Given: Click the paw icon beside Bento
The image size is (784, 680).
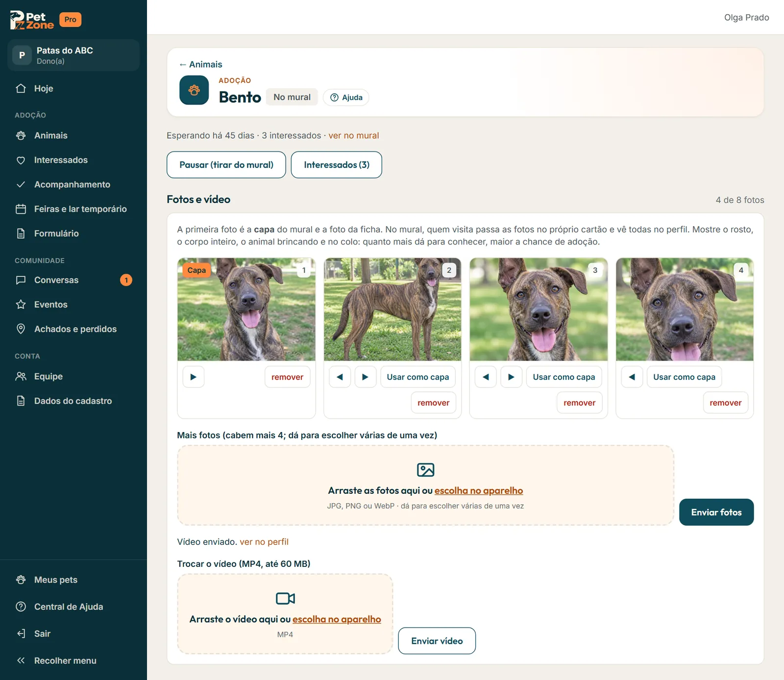Looking at the screenshot, I should [194, 90].
